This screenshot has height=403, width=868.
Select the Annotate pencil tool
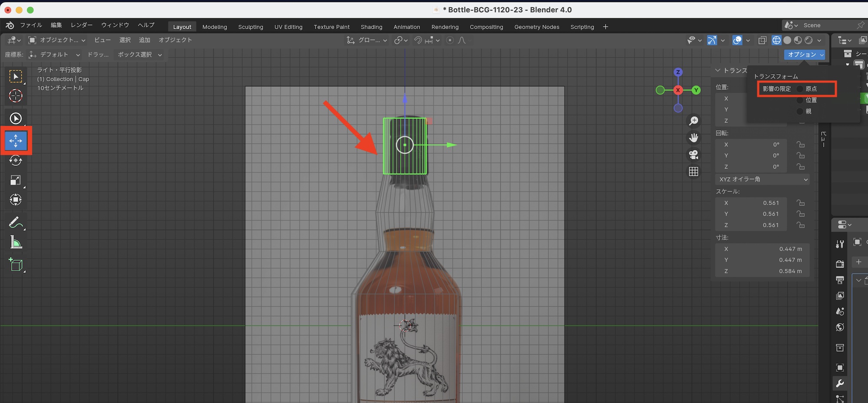tap(16, 223)
